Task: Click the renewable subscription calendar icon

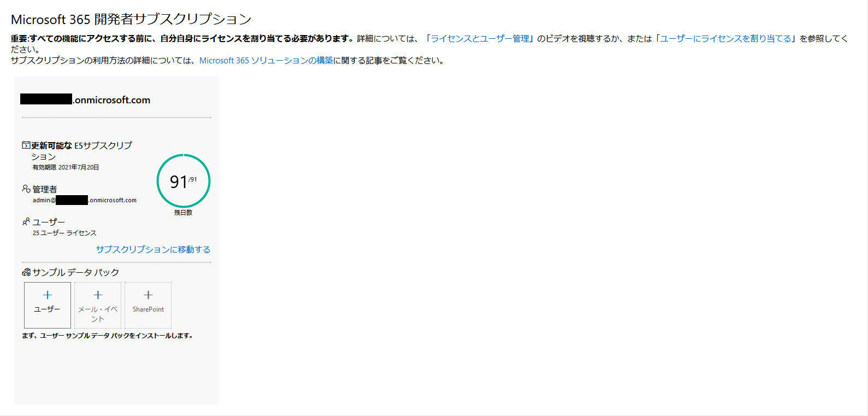Action: coord(26,145)
